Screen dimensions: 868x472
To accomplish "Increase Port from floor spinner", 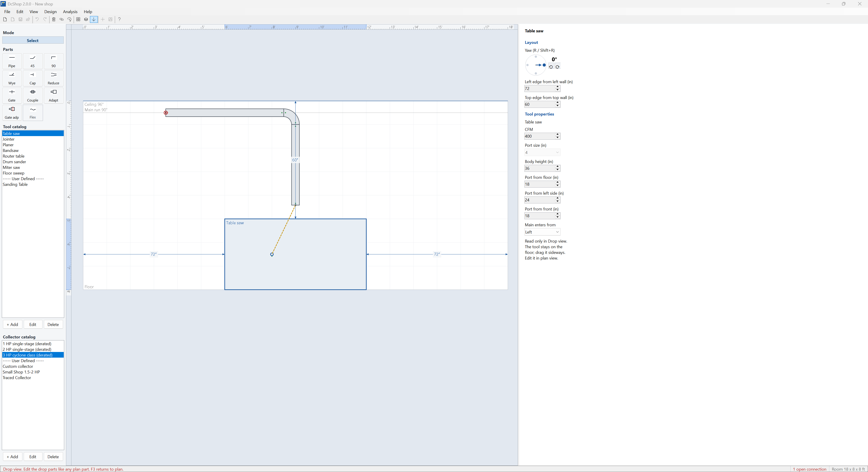I will pos(558,182).
